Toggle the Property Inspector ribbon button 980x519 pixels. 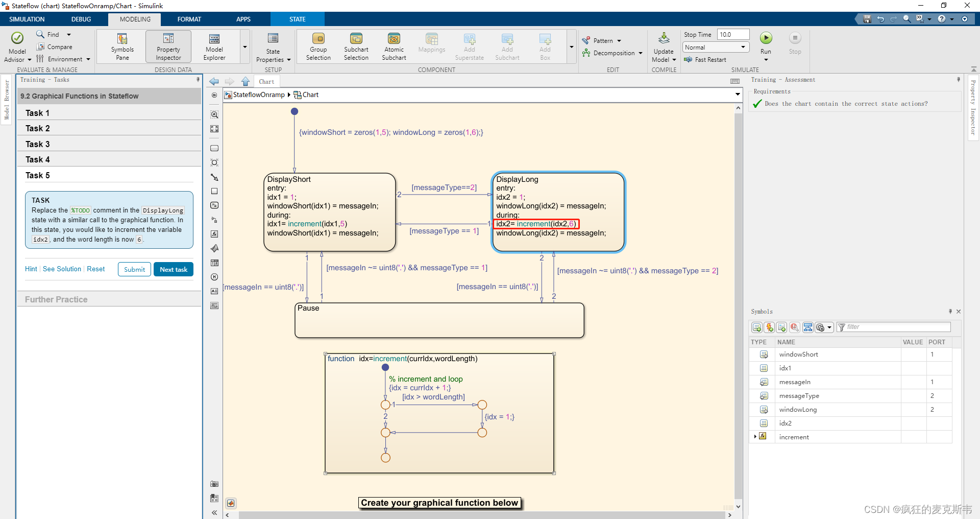pos(168,46)
